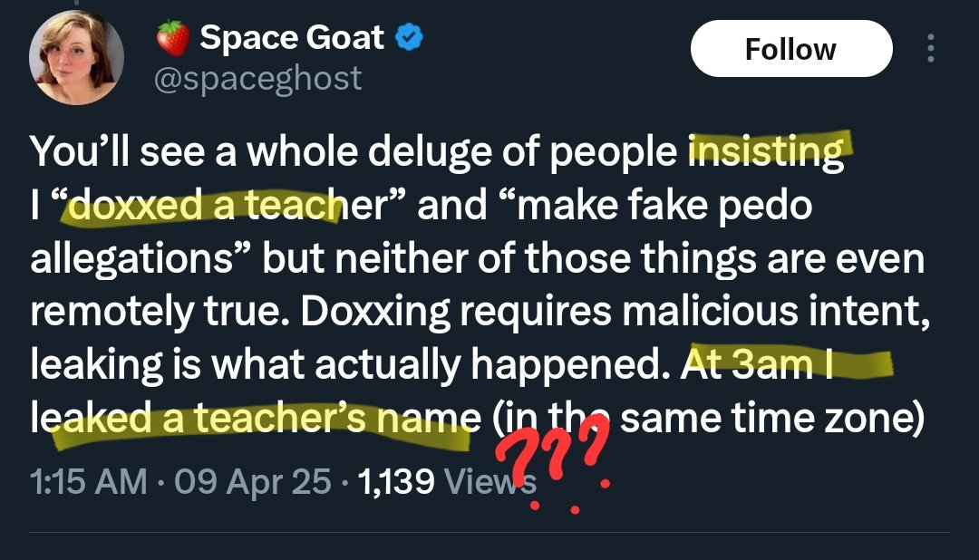Click the blue verified checkmark badge

click(x=411, y=37)
